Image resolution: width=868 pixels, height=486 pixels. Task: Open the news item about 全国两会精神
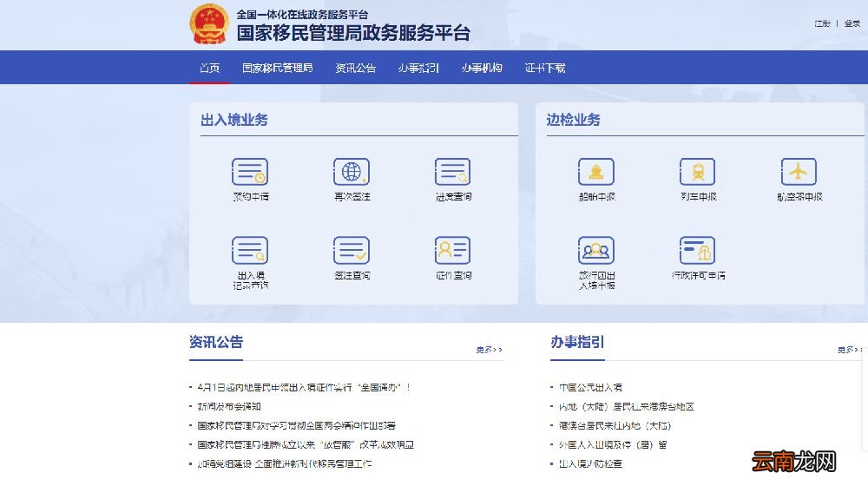coord(297,425)
